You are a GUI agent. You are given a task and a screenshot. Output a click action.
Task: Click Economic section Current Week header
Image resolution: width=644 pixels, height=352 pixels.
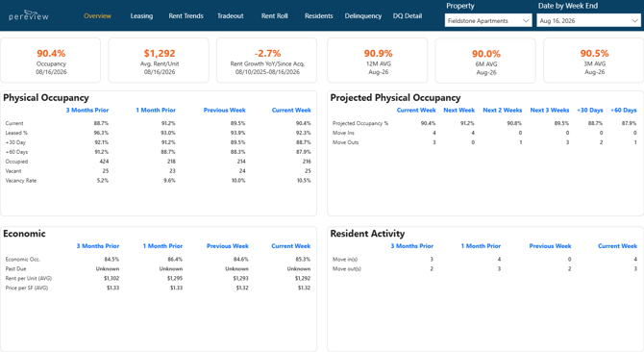click(x=291, y=246)
